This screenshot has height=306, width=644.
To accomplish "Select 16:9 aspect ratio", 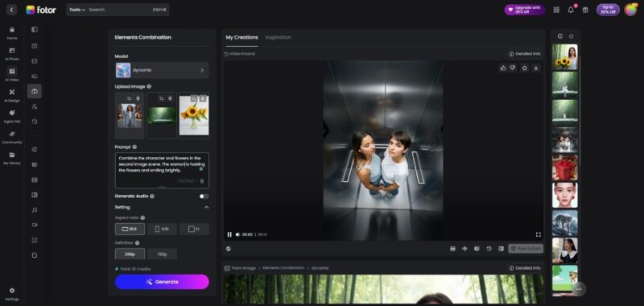I will click(130, 229).
